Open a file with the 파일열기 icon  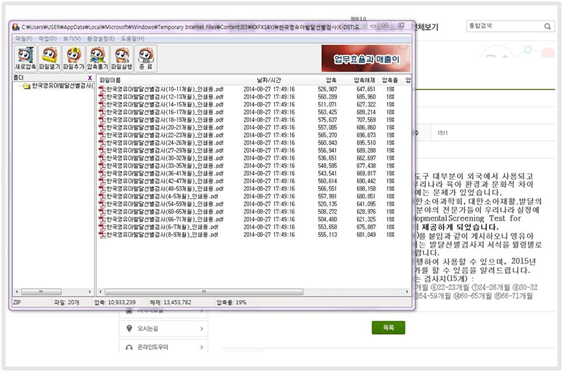49,58
